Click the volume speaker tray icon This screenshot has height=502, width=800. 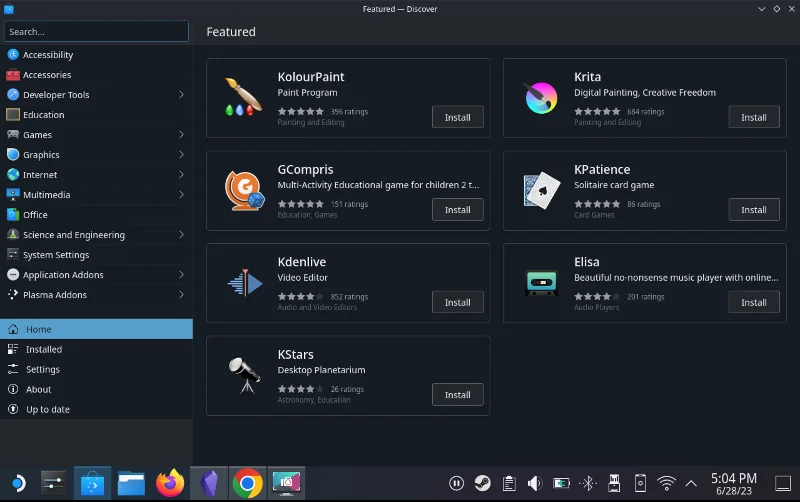point(535,483)
